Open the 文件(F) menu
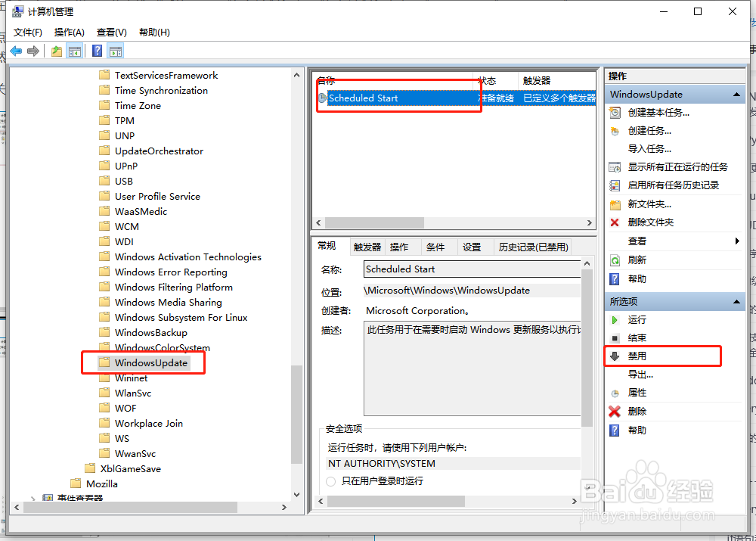 [28, 33]
